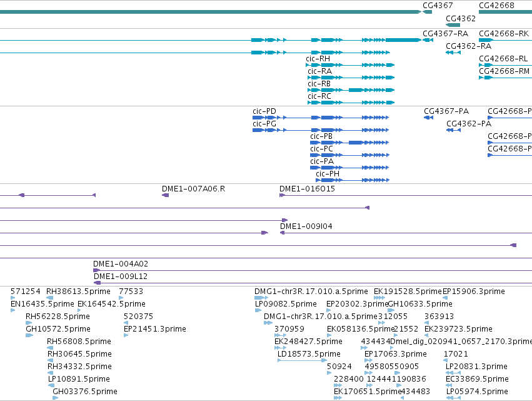Image resolution: width=532 pixels, height=401 pixels.
Task: Select the LP05974.5prime EST label
Action: pos(477,392)
